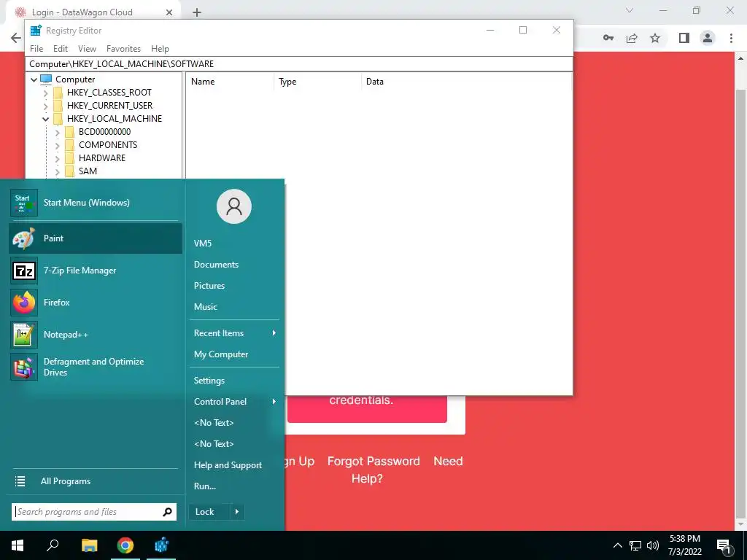This screenshot has height=560, width=747.
Task: Click Type column header
Action: pos(318,82)
